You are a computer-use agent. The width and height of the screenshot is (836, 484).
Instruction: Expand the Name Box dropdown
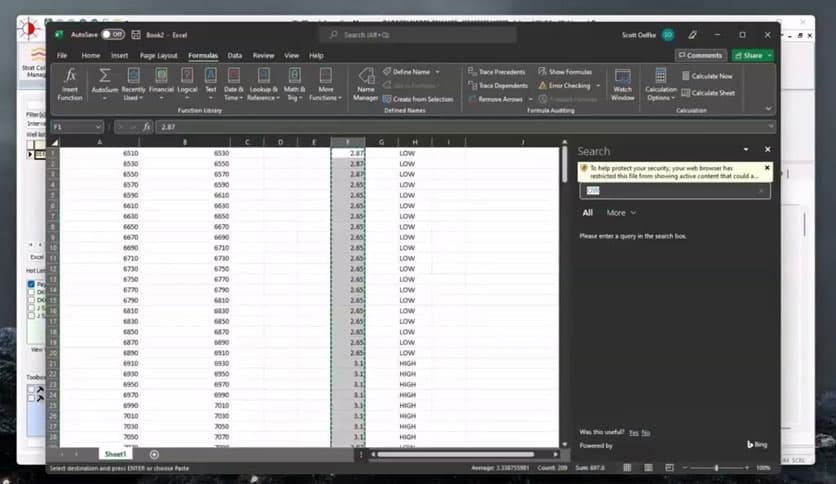point(98,127)
